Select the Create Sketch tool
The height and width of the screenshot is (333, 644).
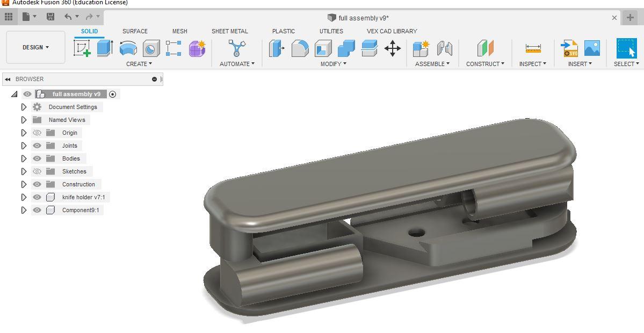[82, 48]
